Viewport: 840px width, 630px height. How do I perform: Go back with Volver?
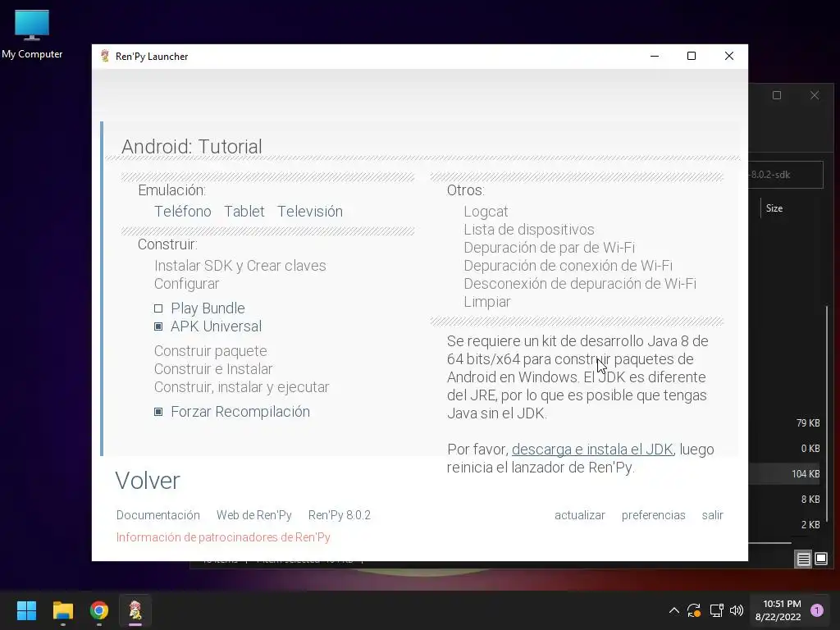tap(148, 481)
